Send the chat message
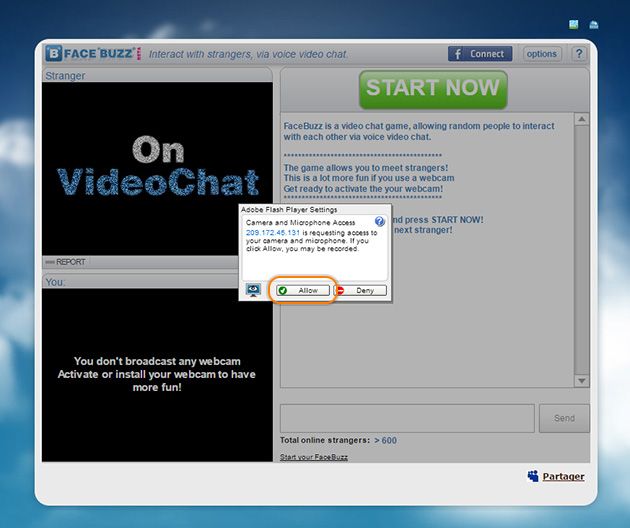630x528 pixels. tap(564, 418)
